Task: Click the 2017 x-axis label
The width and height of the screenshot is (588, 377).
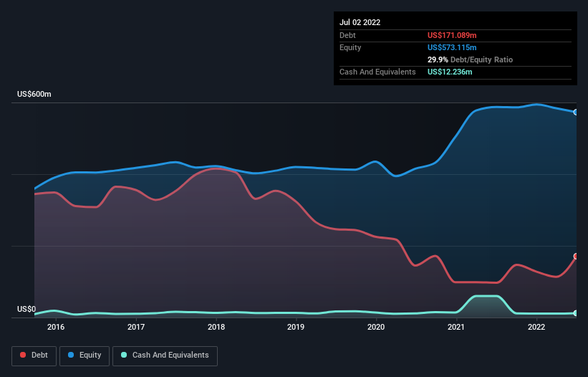Action: click(136, 327)
